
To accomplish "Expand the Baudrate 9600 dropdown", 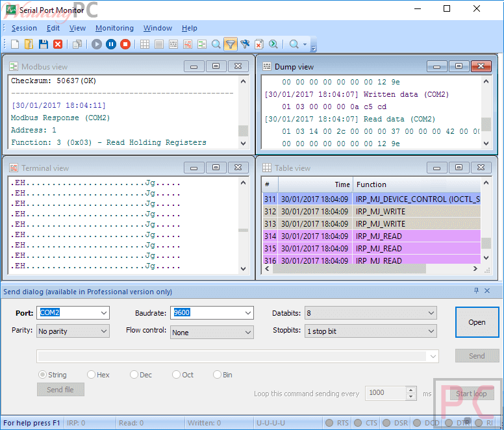I will pyautogui.click(x=248, y=312).
